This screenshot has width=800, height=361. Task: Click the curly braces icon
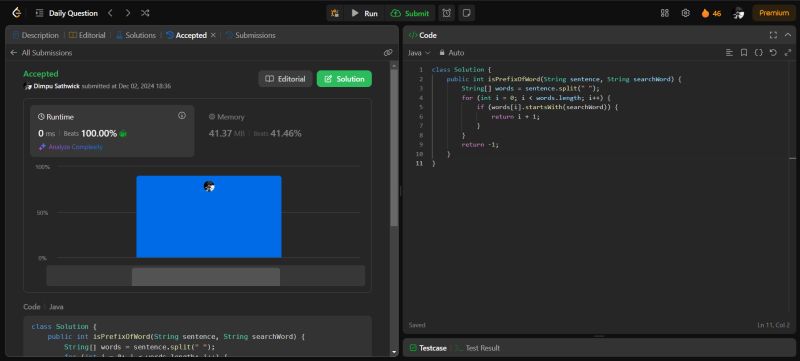[x=759, y=53]
